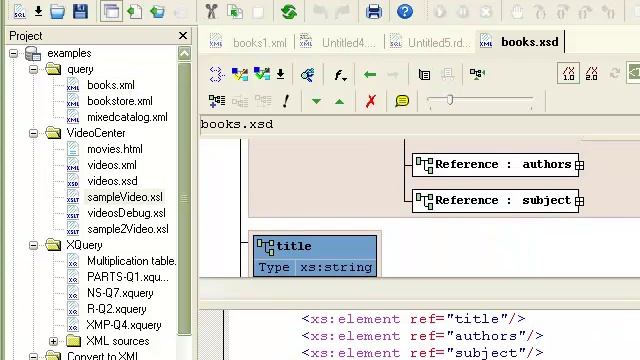Viewport: 640px width, 360px height.
Task: Close the Project panel
Action: click(183, 36)
